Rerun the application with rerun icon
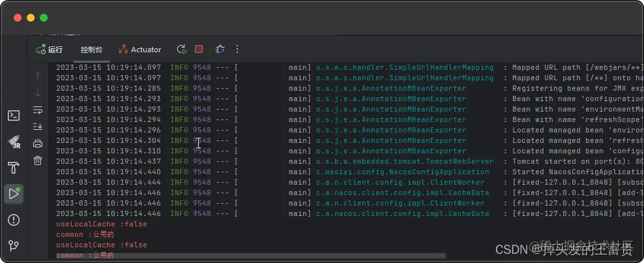This screenshot has width=644, height=263. [x=182, y=50]
